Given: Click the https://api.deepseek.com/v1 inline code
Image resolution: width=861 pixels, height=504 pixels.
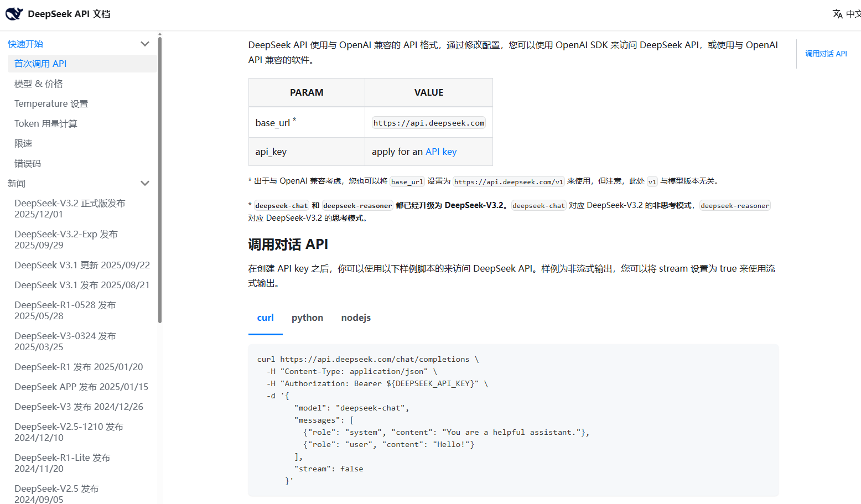Looking at the screenshot, I should point(509,181).
